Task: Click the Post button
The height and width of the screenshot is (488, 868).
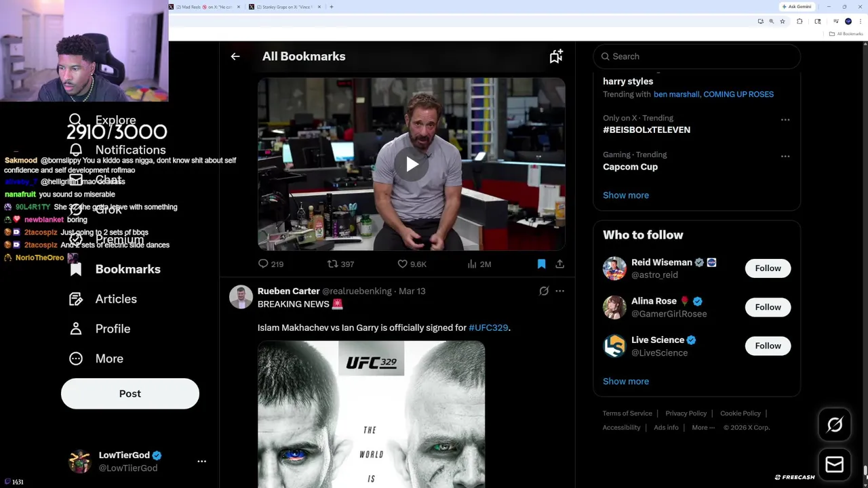Action: click(130, 394)
